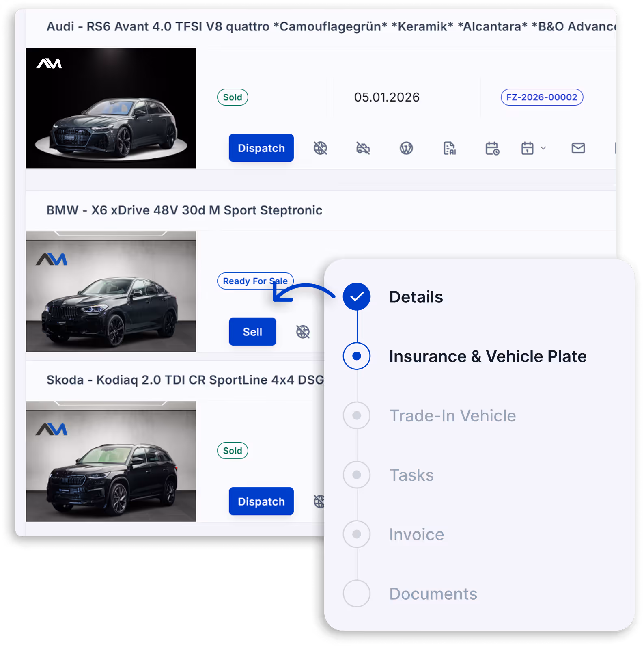
Task: Click the globe-off icon next to Sell button
Action: [x=303, y=332]
